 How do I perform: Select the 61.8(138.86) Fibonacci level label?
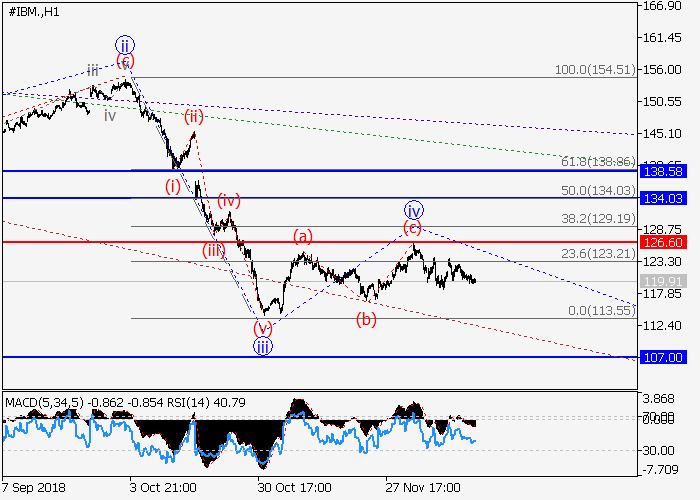point(600,160)
